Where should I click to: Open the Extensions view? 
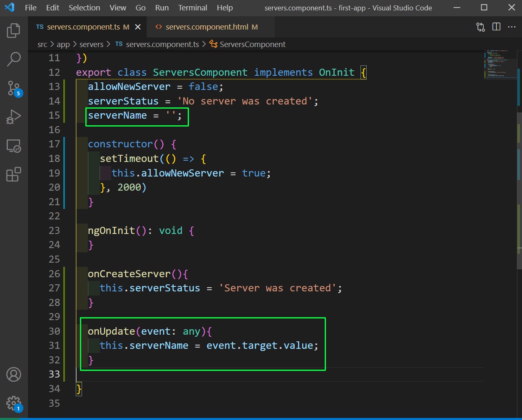tap(14, 174)
